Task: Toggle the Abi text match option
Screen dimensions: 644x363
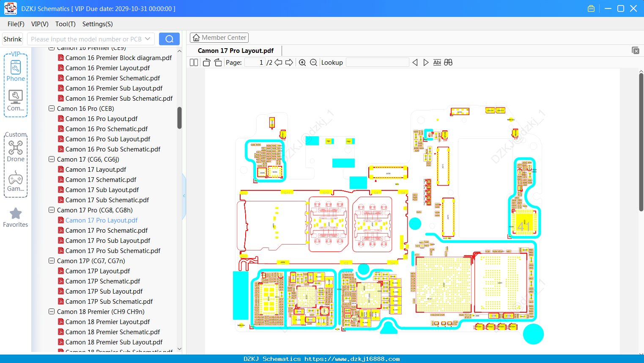Action: click(x=437, y=63)
